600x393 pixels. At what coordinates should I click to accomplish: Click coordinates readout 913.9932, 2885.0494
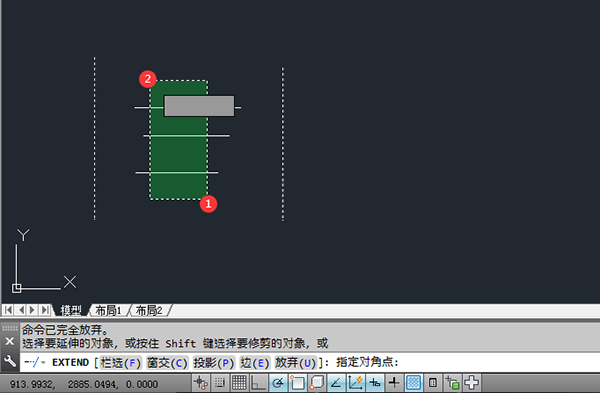coord(84,384)
